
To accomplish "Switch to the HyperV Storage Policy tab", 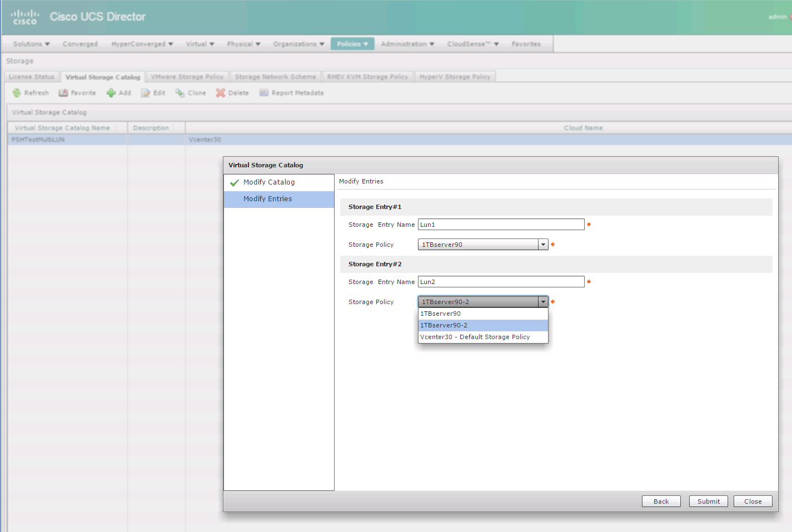I will tap(455, 77).
